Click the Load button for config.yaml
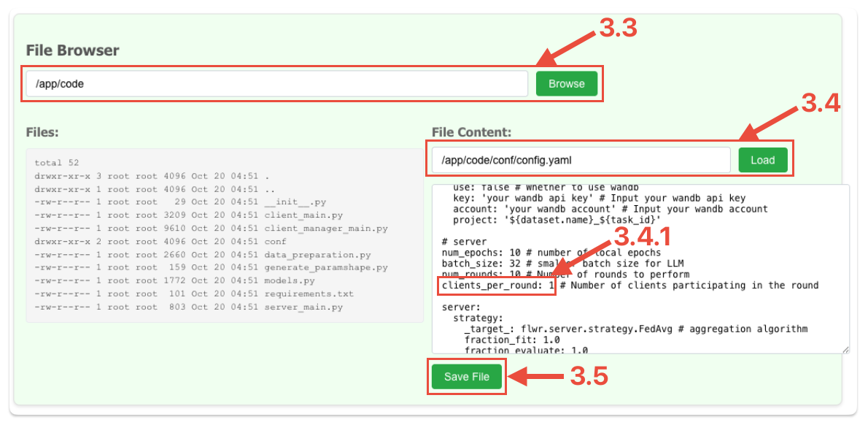This screenshot has width=868, height=425. coord(762,160)
